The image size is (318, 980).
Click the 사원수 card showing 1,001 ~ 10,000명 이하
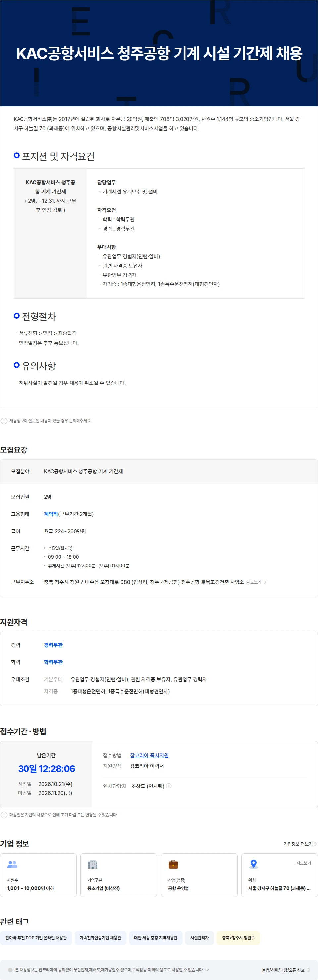(38, 875)
